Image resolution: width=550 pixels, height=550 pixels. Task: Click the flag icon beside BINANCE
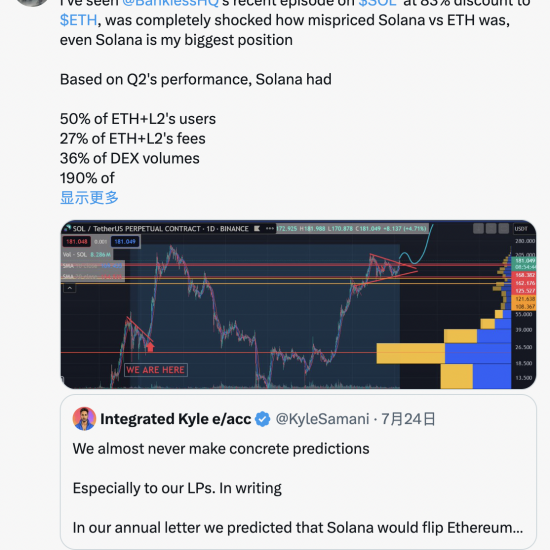(257, 229)
